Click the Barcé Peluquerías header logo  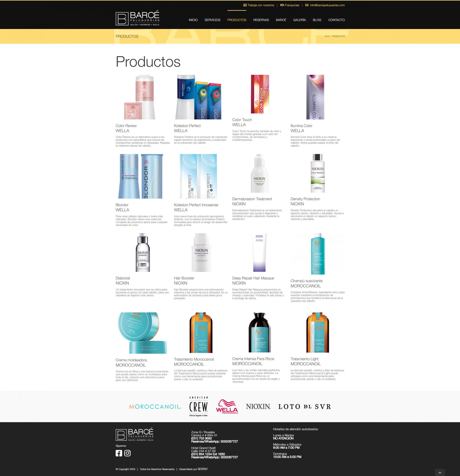tap(137, 18)
